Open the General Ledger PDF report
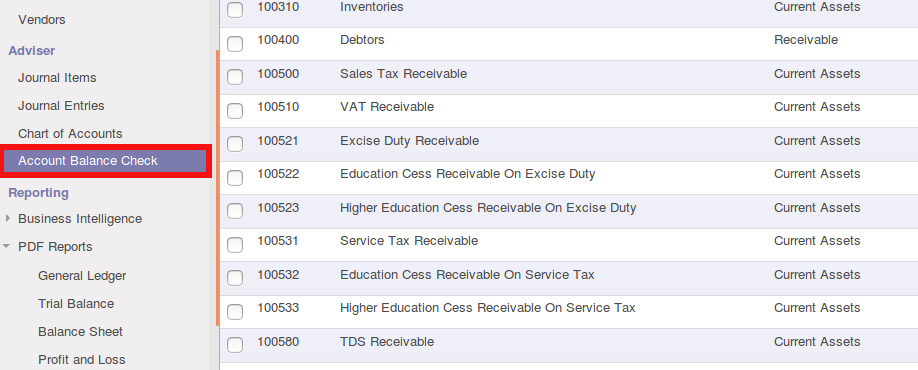918x370 pixels. point(82,276)
